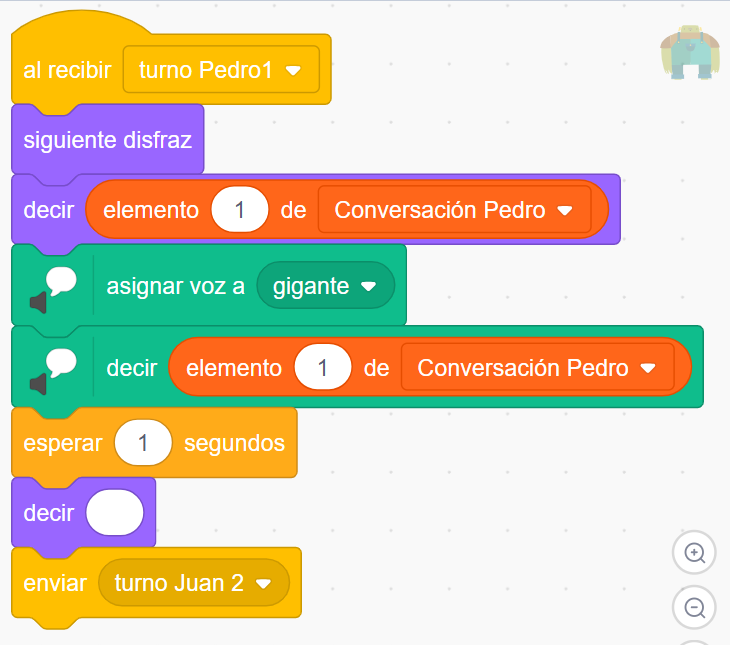
Task: Click the element index field in the purple decir block
Action: click(x=240, y=210)
